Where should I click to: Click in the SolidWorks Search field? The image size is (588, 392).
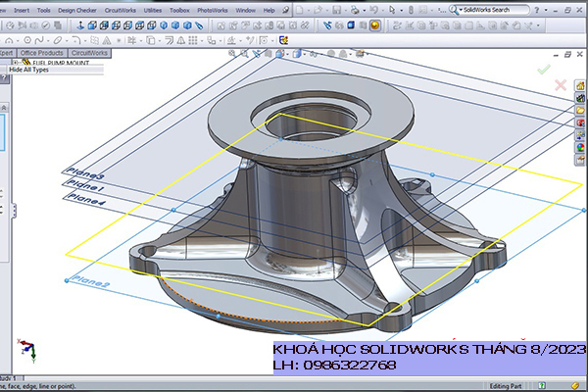point(494,10)
